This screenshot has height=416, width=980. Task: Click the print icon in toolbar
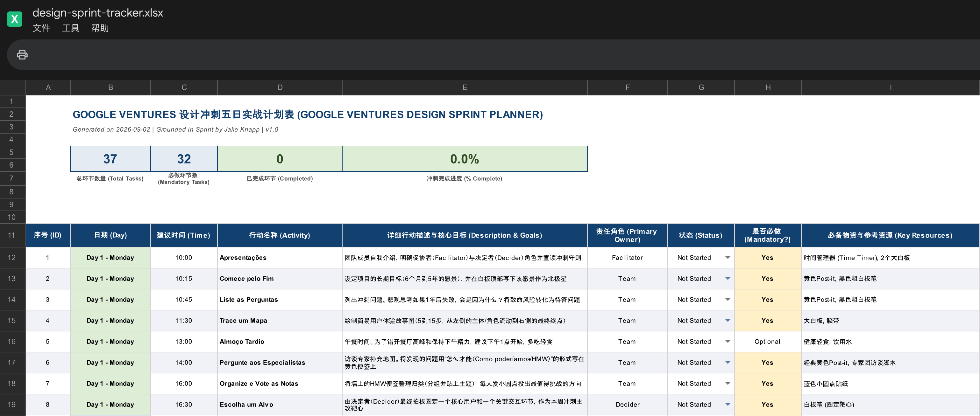22,55
